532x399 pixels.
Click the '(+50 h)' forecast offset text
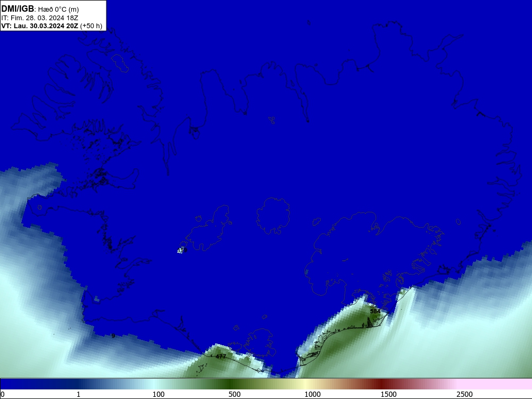tap(91, 26)
